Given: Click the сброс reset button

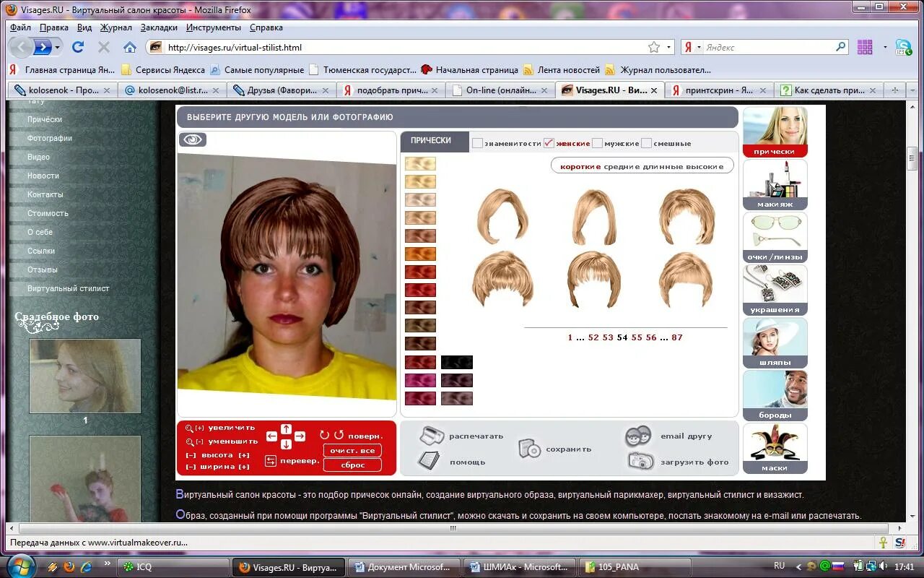Looking at the screenshot, I should (x=352, y=465).
